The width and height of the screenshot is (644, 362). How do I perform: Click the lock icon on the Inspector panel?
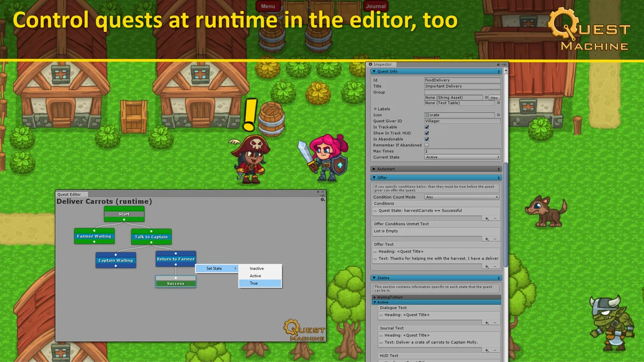pos(499,64)
